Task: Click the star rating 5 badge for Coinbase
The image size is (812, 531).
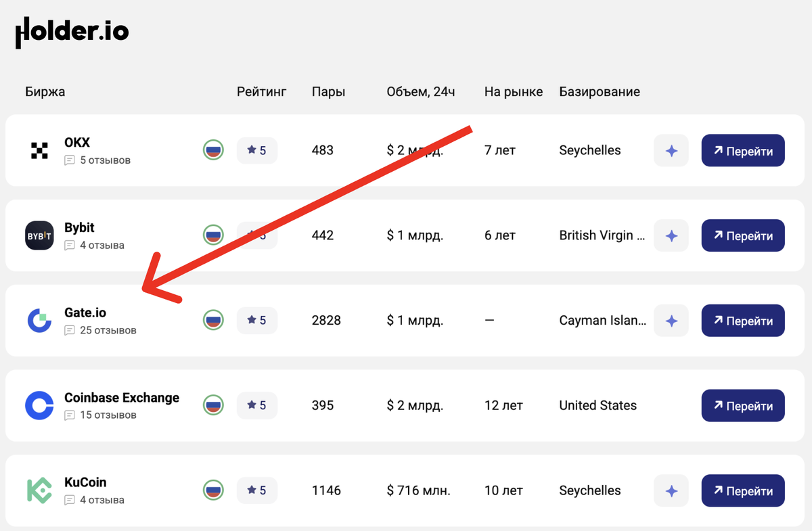Action: [257, 405]
